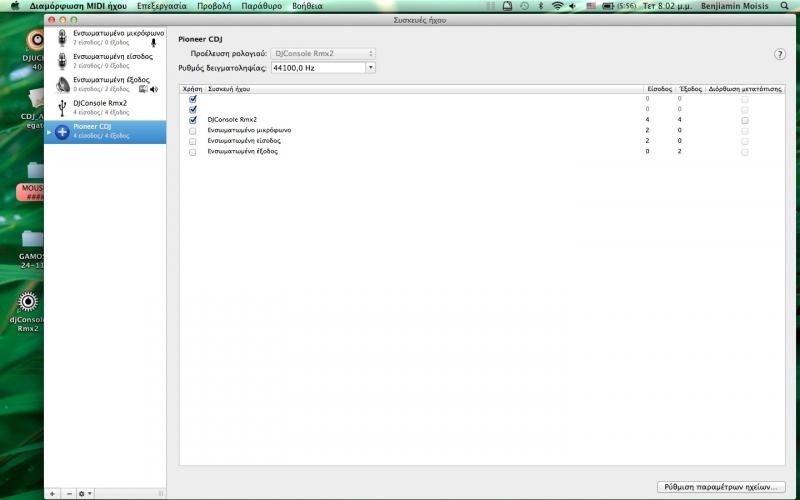
Task: Open the Παράθυρο menu
Action: (262, 6)
